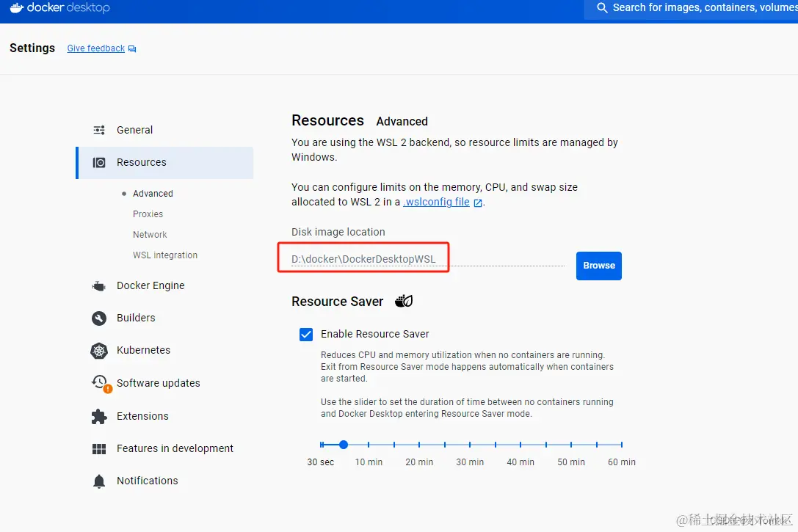Screen dimensions: 798x532
Task: Click the Docker Engine icon
Action: tap(98, 286)
